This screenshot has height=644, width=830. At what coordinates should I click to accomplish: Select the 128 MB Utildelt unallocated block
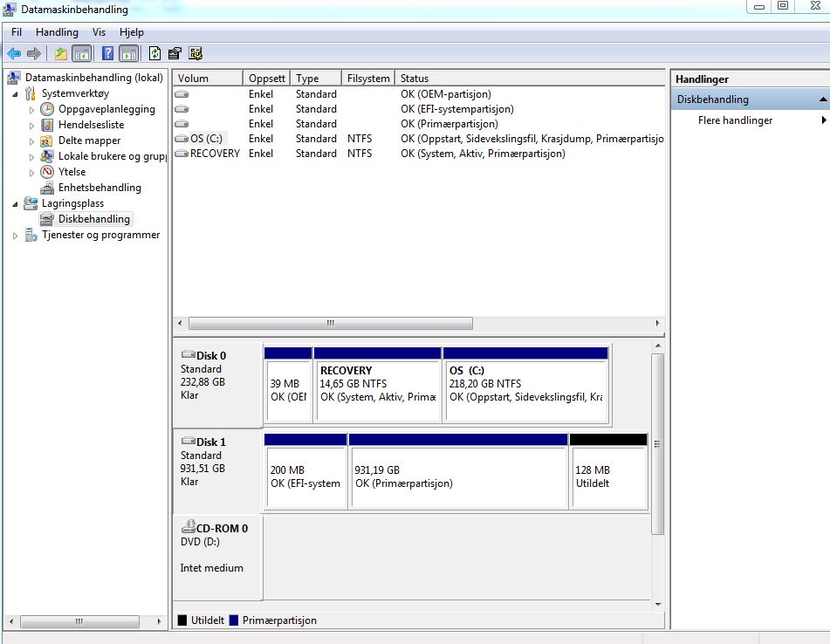tap(608, 471)
